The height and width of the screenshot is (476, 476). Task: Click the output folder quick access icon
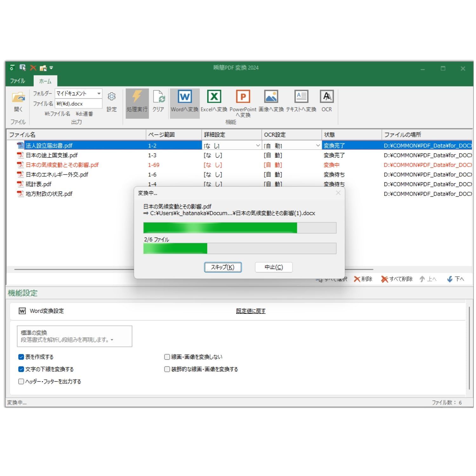pos(43,68)
